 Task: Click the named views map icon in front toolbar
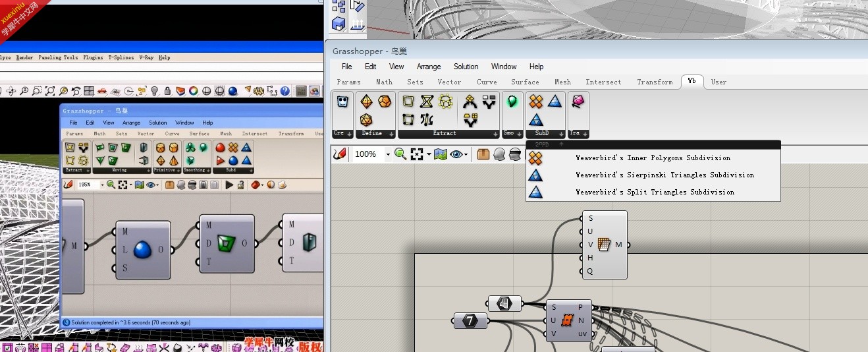point(441,154)
